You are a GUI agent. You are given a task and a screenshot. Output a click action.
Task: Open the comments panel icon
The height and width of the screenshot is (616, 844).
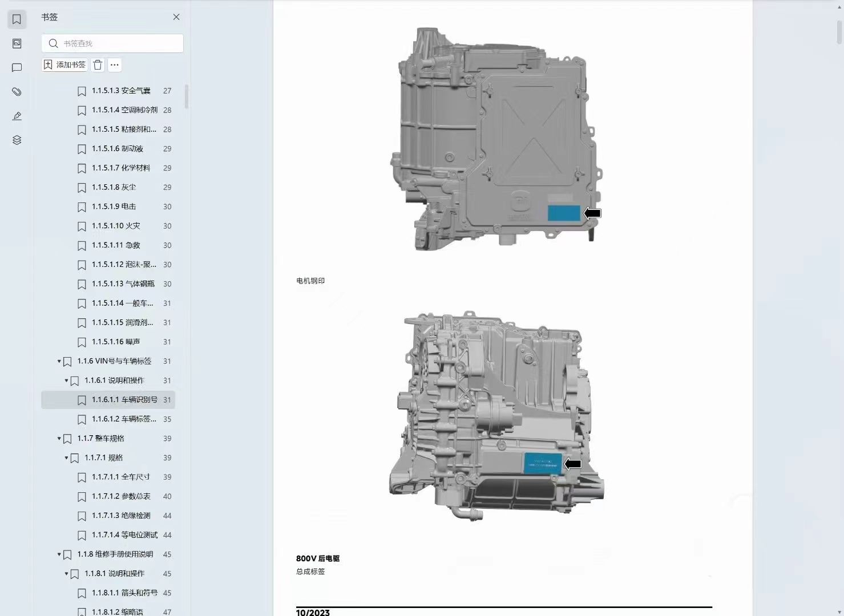(17, 68)
